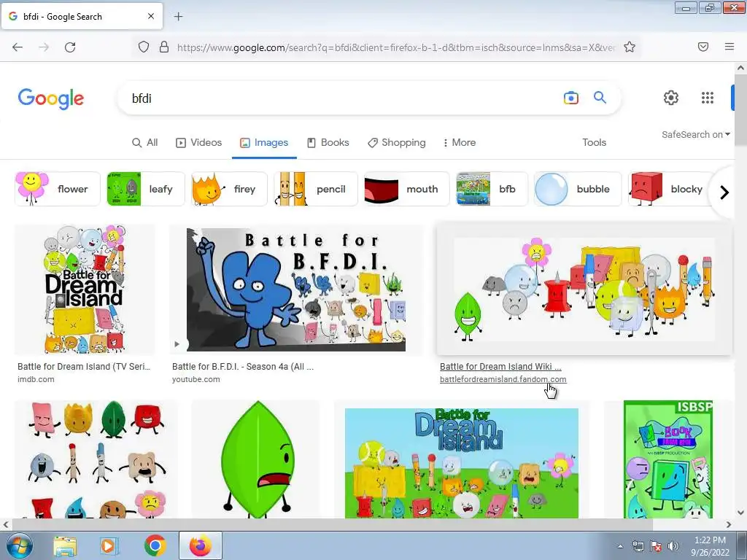
Task: Open tracking protection shield icon
Action: [144, 47]
